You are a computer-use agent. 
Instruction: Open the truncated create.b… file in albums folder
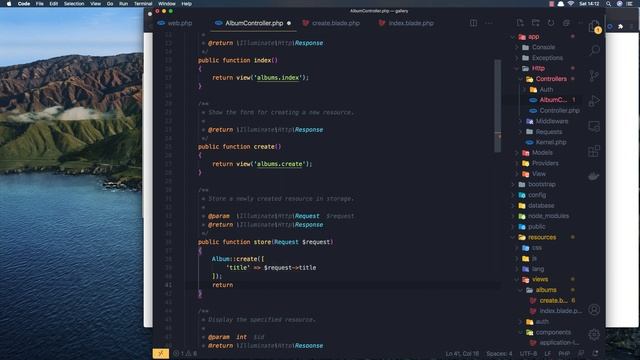[553, 300]
